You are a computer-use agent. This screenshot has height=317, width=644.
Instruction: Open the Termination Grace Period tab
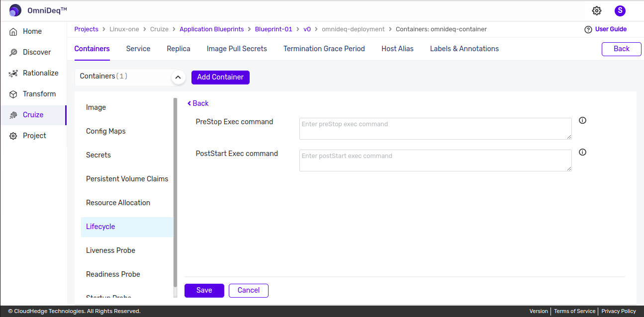click(x=324, y=49)
